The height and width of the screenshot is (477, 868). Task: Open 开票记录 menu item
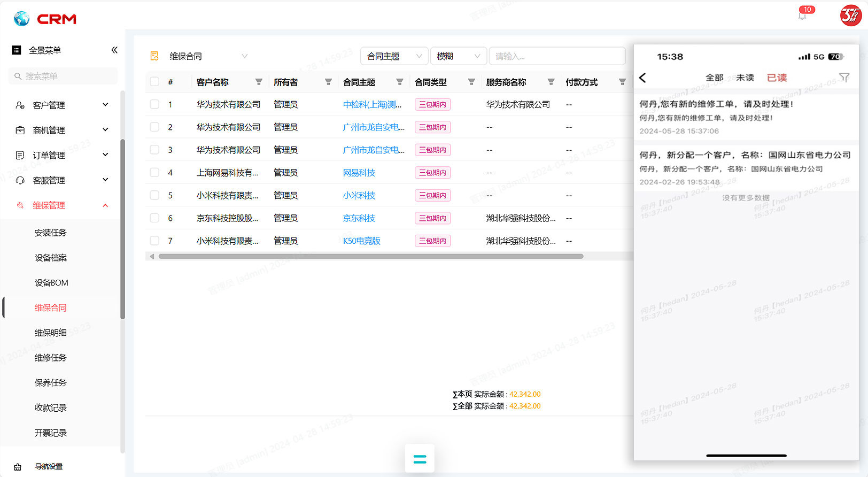coord(51,433)
